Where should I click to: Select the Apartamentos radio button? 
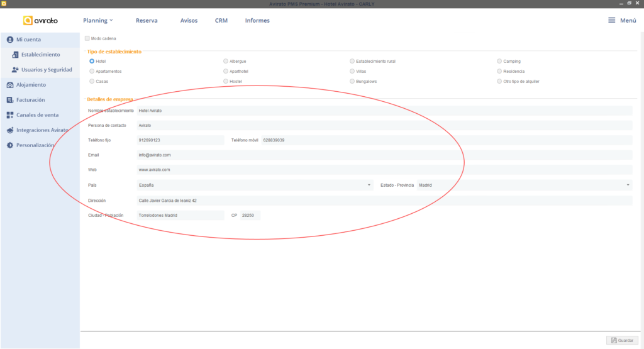(x=92, y=71)
